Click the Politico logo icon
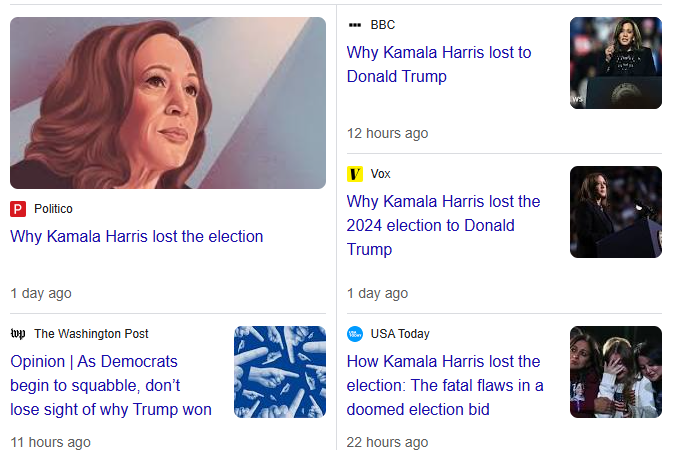681x466 pixels. click(18, 209)
